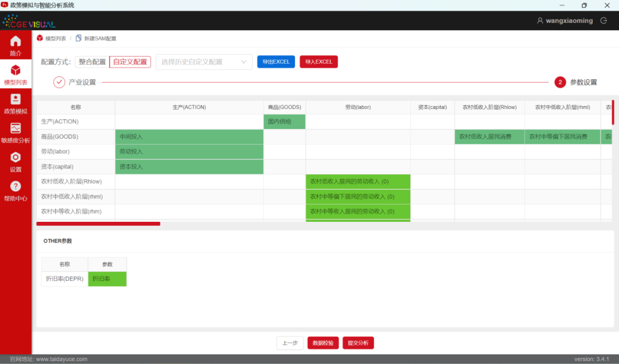Click the 上一步 button
The width and height of the screenshot is (619, 364).
tap(290, 343)
